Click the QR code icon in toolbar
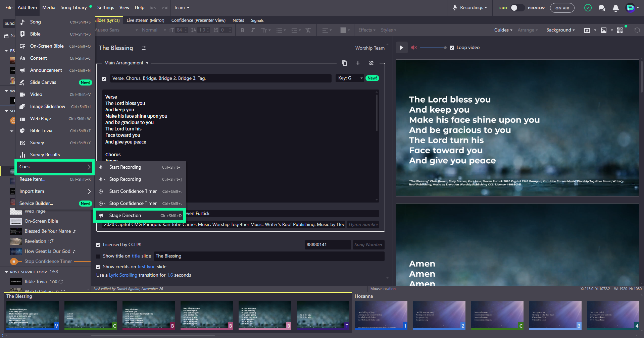 [620, 30]
